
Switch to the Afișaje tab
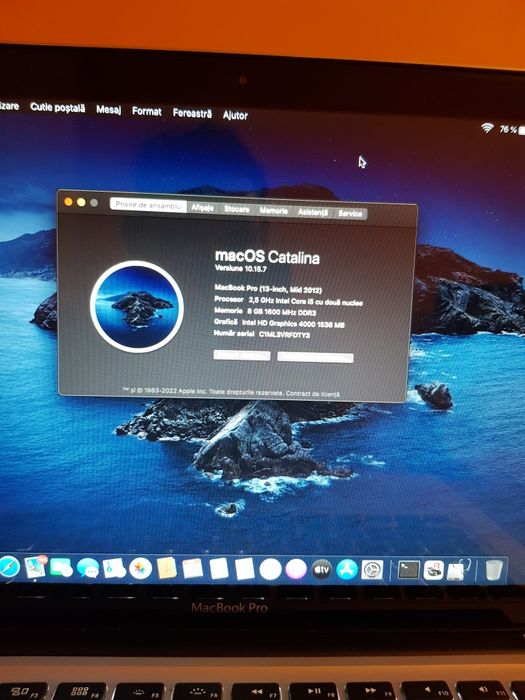point(203,208)
